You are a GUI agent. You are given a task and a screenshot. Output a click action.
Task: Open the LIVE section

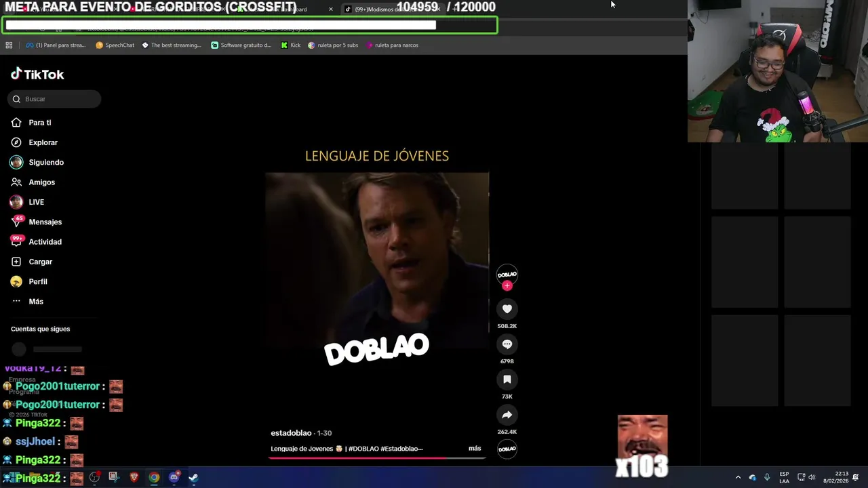click(27, 202)
